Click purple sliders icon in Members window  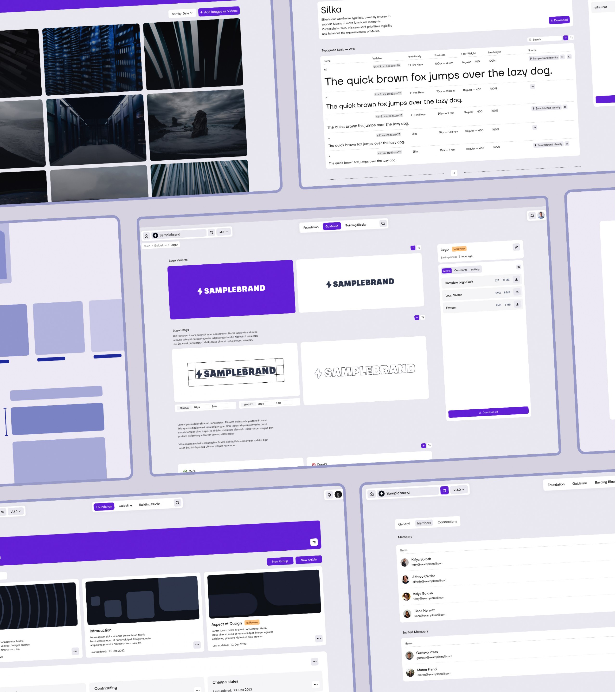coord(445,490)
